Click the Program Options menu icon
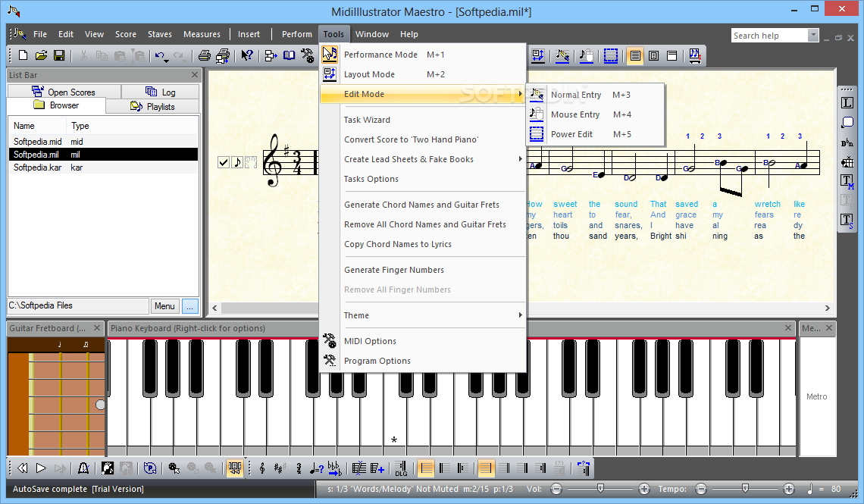 point(330,360)
